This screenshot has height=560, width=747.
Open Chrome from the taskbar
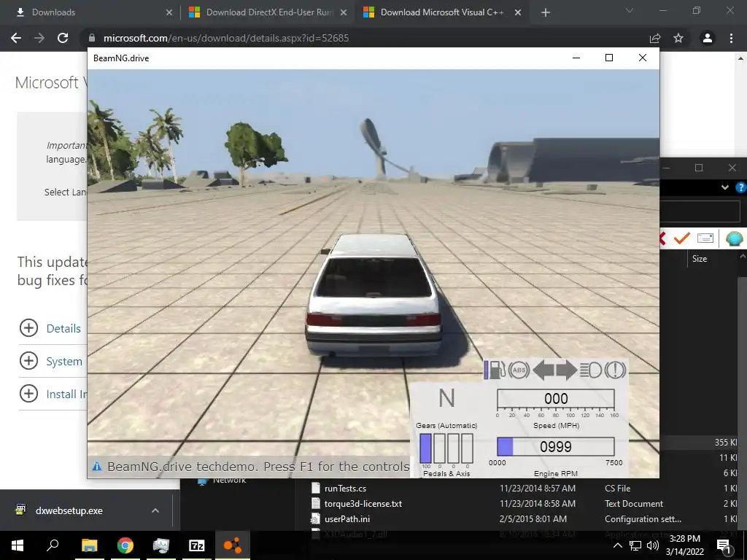click(125, 545)
